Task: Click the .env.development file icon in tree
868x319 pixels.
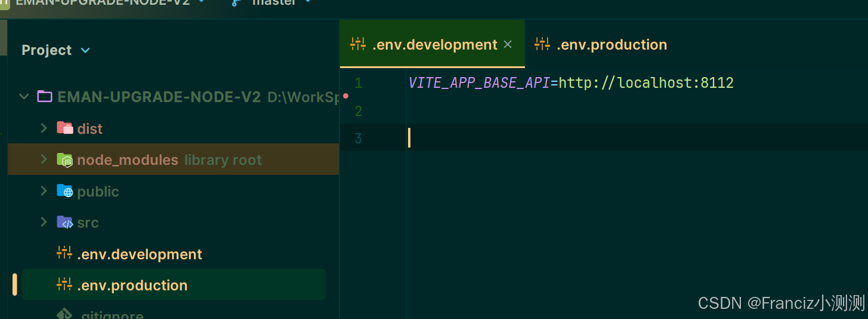Action: (x=64, y=253)
